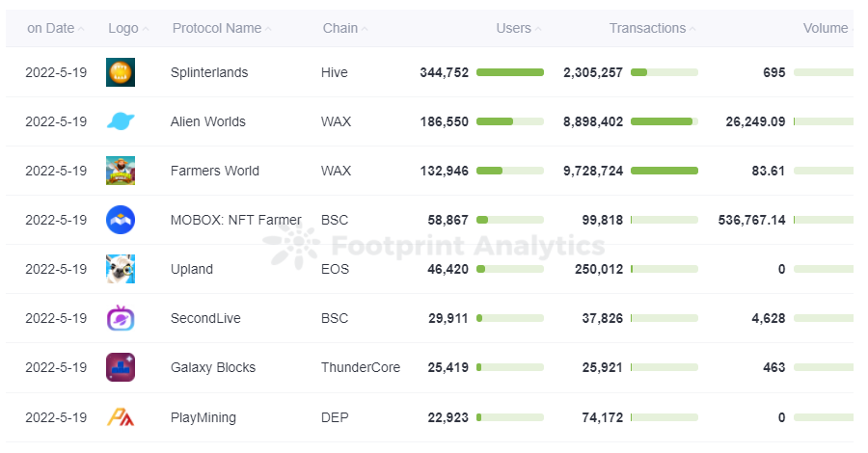Click the volume value 463

pos(773,368)
